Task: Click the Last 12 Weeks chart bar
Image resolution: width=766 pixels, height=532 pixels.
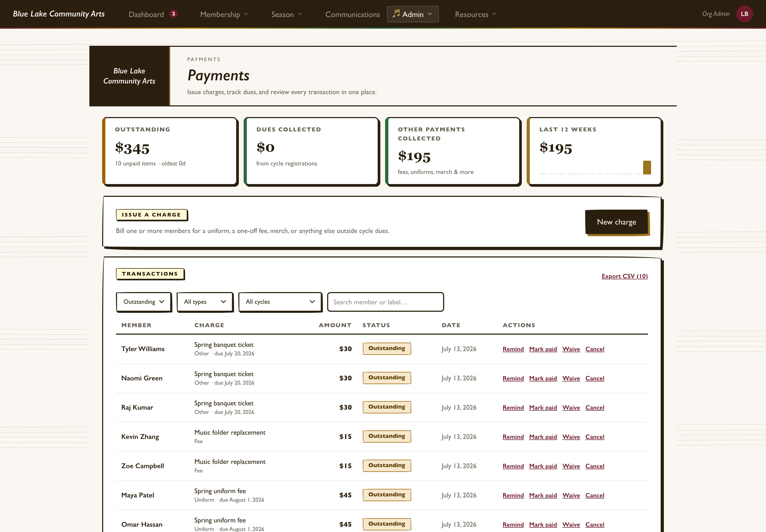Action: [x=647, y=167]
